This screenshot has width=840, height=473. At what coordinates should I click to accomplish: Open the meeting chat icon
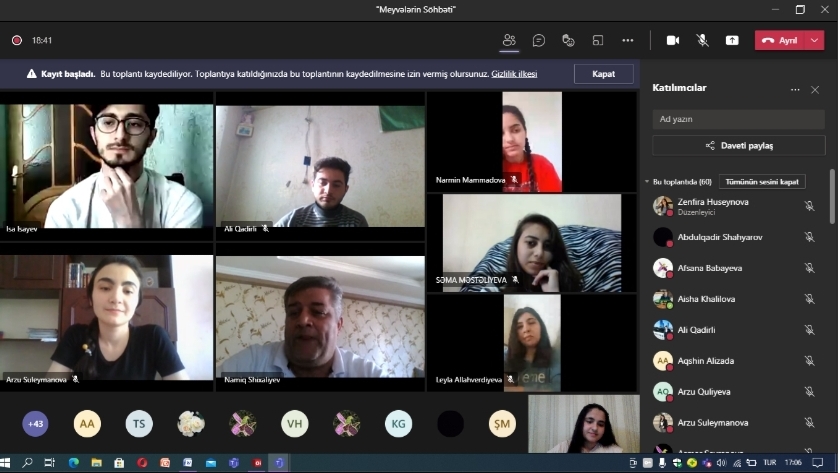coord(539,40)
